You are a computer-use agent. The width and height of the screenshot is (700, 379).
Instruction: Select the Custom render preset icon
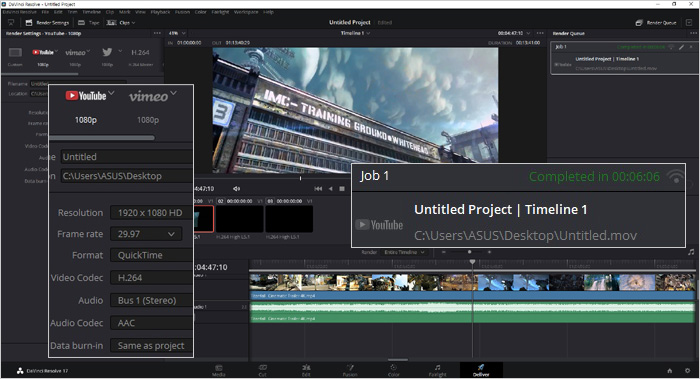tap(15, 53)
